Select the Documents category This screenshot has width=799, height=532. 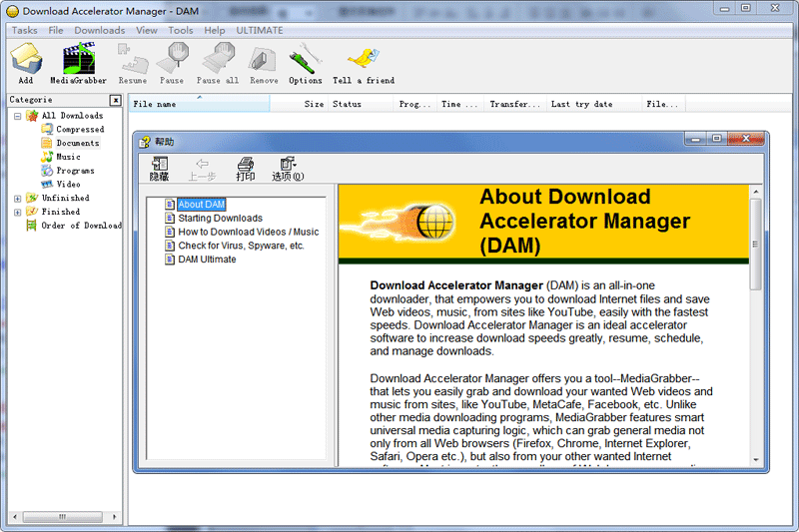tap(77, 143)
